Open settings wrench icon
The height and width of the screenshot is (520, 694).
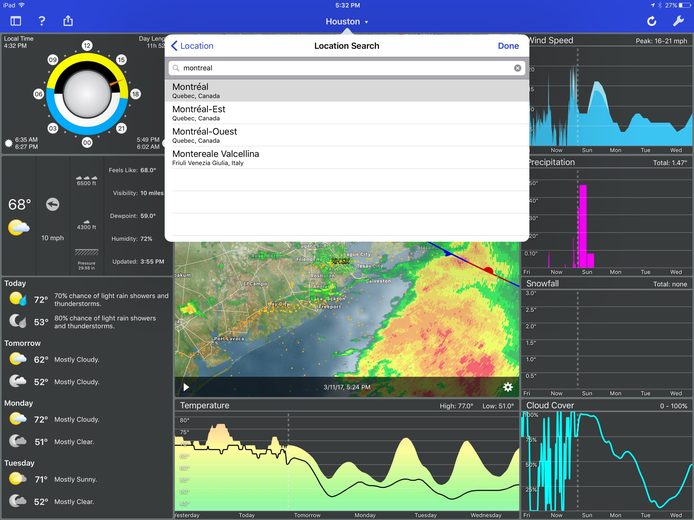click(x=679, y=21)
